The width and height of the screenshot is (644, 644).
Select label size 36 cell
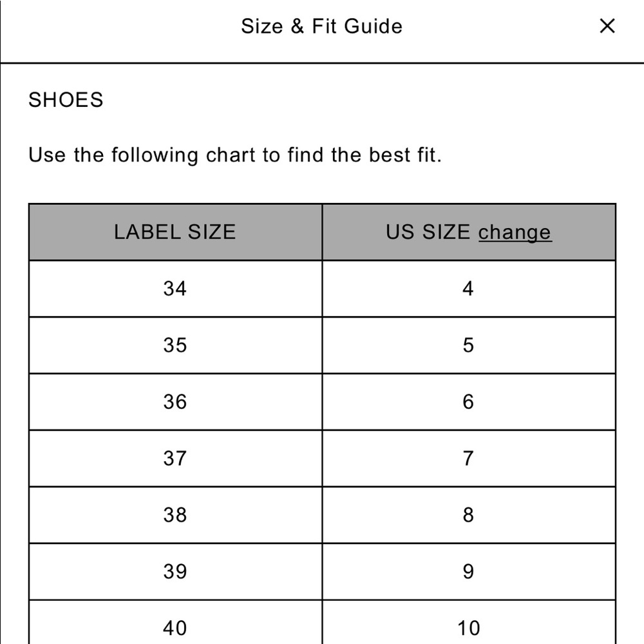175,402
